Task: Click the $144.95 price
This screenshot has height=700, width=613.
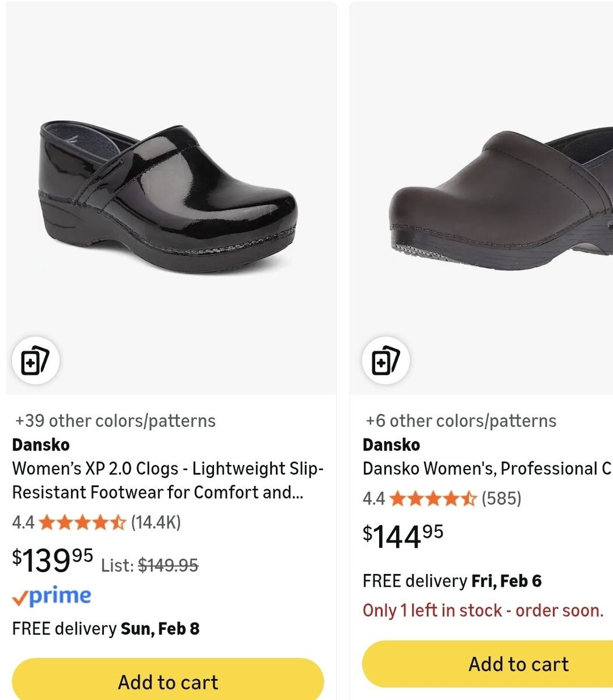Action: click(x=403, y=536)
